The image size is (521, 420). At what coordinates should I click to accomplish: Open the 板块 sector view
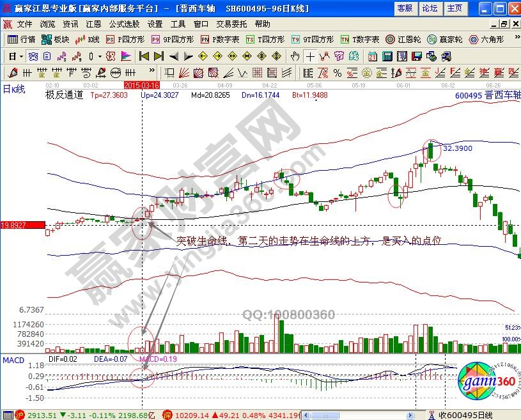[56, 40]
